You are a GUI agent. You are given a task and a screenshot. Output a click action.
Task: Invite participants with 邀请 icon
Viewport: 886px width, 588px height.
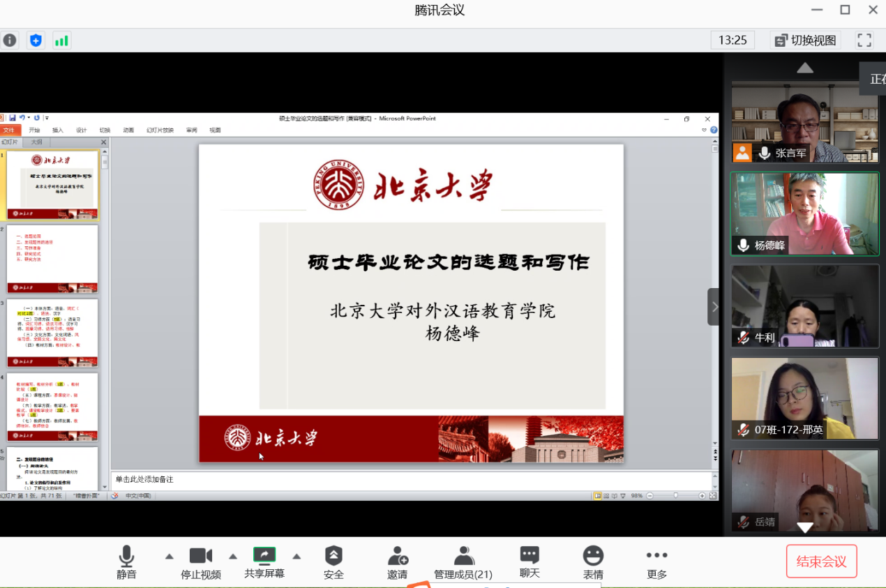coord(398,561)
